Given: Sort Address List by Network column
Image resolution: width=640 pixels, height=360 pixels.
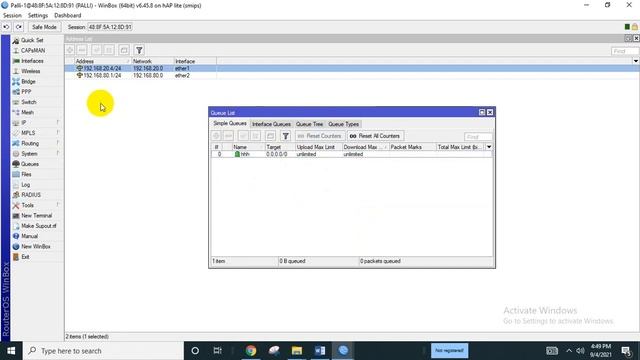Looking at the screenshot, I should [x=152, y=61].
